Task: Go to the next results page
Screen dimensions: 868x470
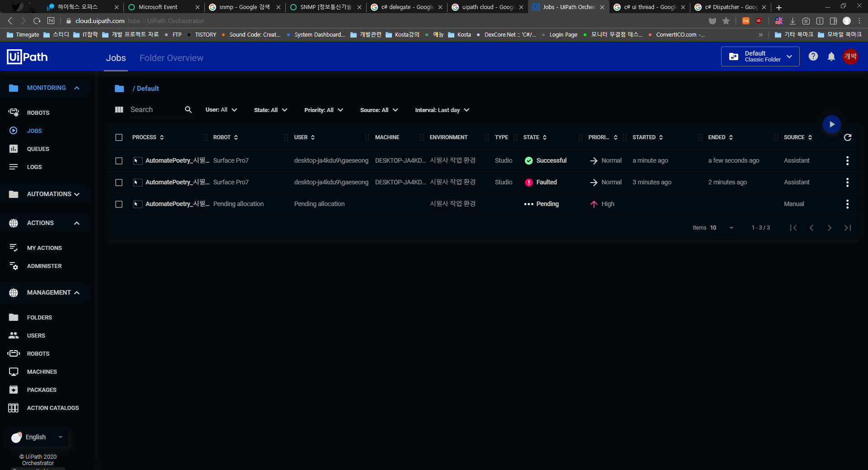Action: pos(830,228)
